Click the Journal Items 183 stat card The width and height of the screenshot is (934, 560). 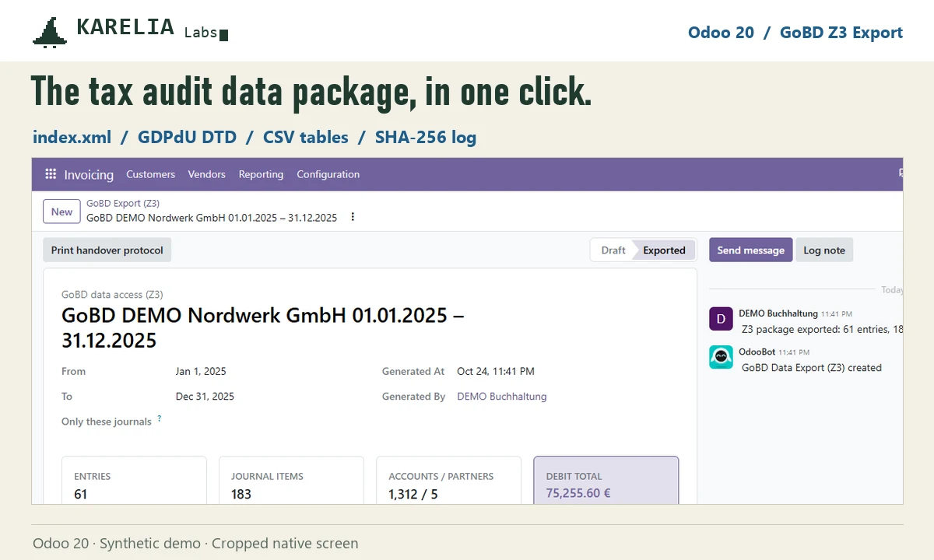point(291,480)
